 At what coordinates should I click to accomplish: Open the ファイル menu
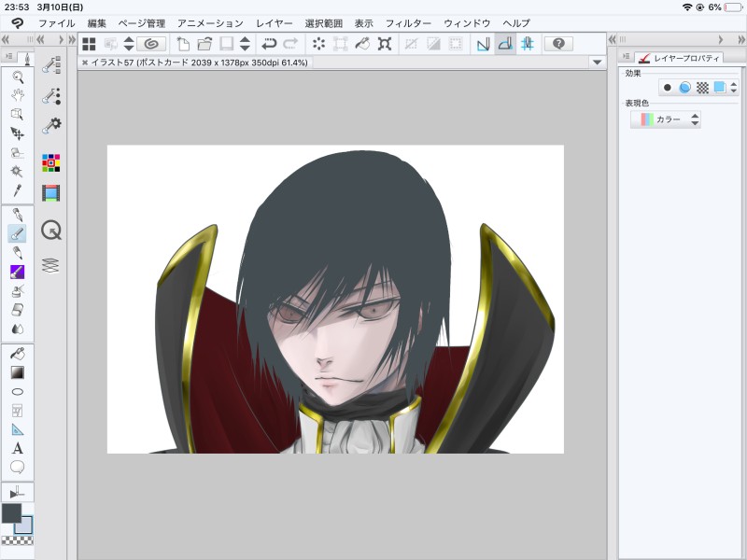(x=56, y=22)
